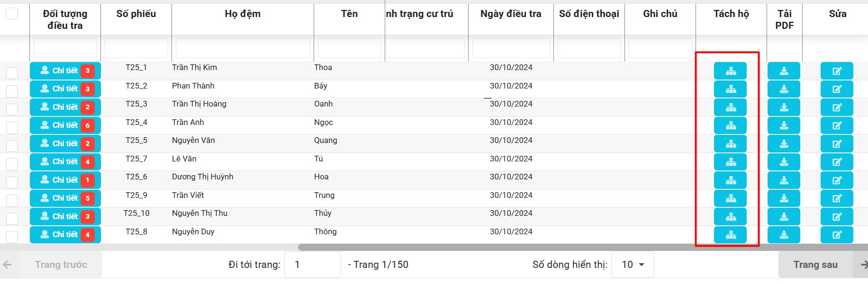Open the rows-per-page dropdown showing 10
This screenshot has height=284, width=868.
[x=633, y=265]
